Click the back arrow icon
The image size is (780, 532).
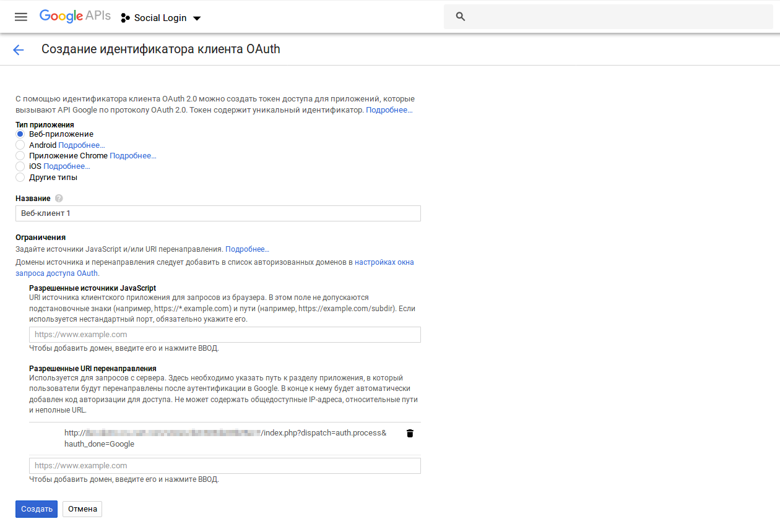[19, 50]
